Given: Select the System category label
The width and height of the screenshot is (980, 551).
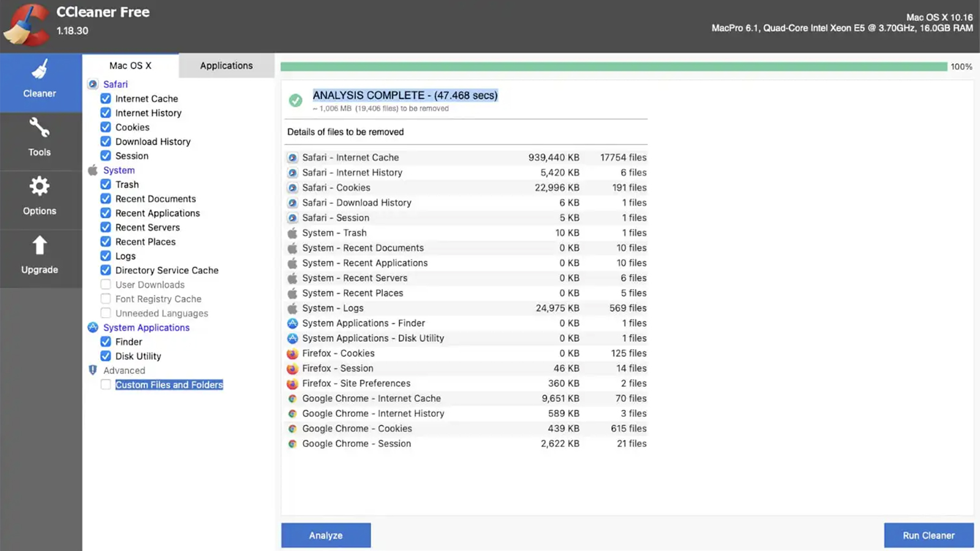Looking at the screenshot, I should point(119,170).
